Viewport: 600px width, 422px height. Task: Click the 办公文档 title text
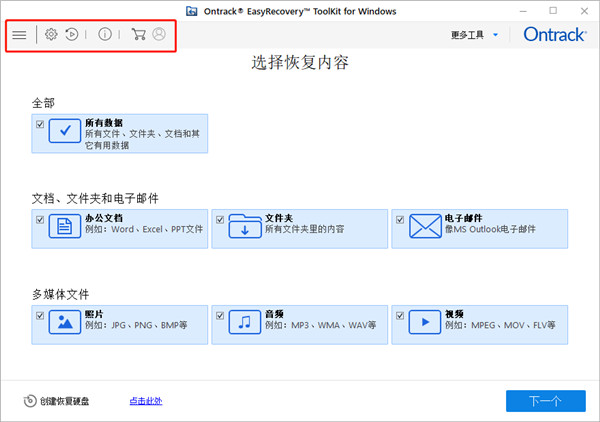pos(104,218)
